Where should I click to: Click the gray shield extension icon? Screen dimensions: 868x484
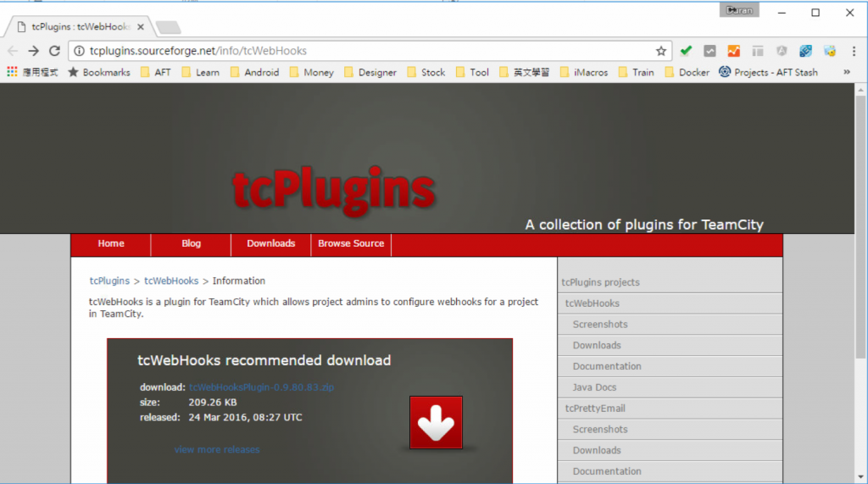click(x=782, y=51)
